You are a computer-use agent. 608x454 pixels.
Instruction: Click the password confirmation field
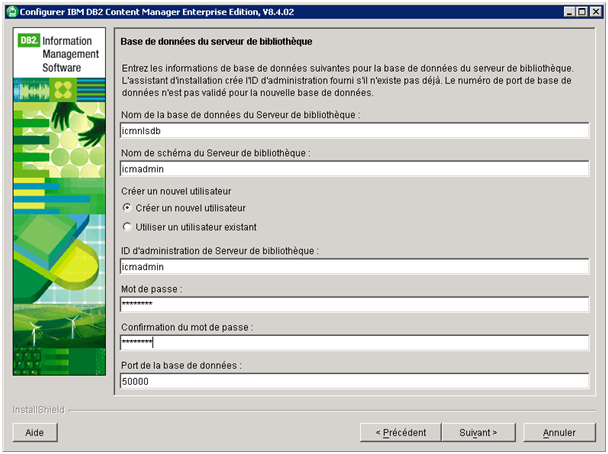354,343
